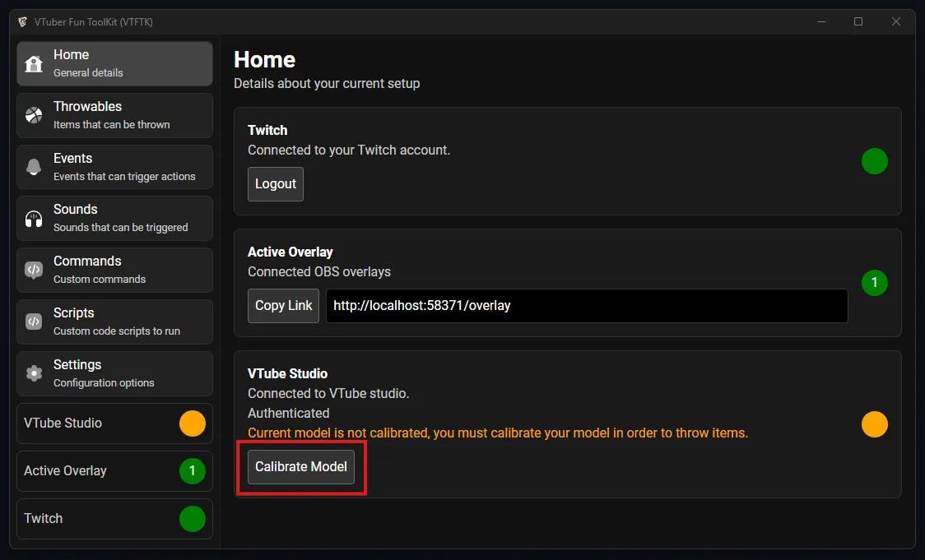The height and width of the screenshot is (560, 925).
Task: Click the Sounds headphones icon
Action: 34,219
